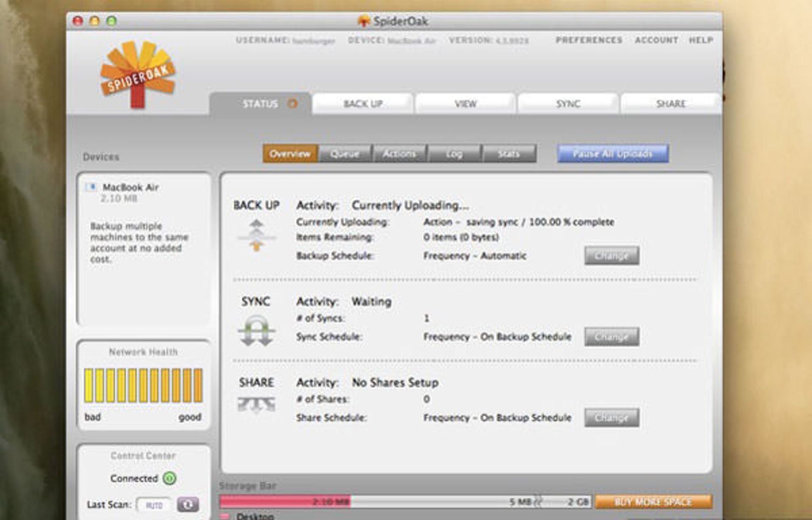
Task: Click the orange Status tab indicator icon
Action: (x=292, y=103)
